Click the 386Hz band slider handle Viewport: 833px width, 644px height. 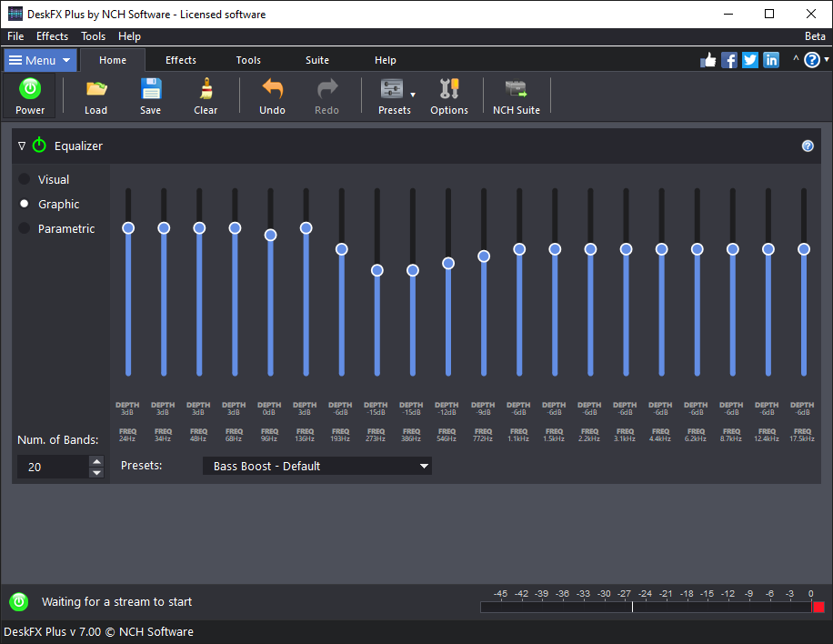[413, 270]
